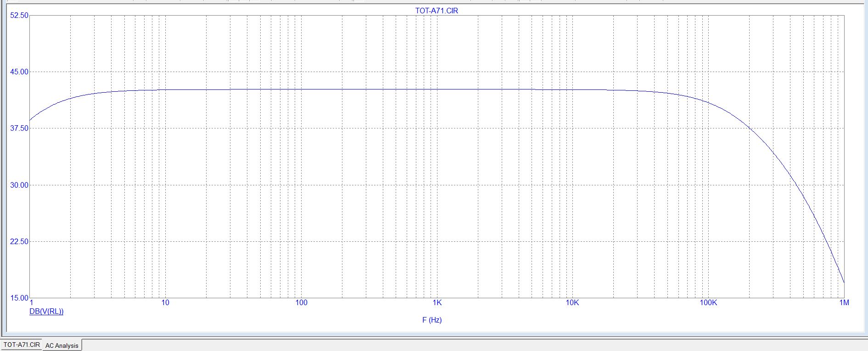Viewport: 868px width, 351px height.
Task: Select the AC Analysis tab
Action: [62, 345]
